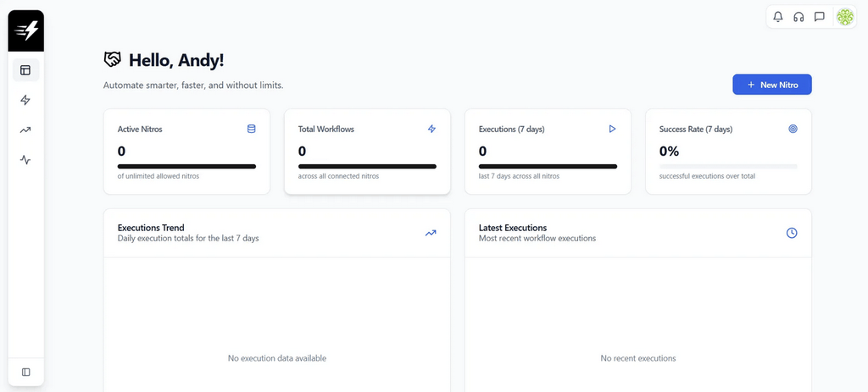The height and width of the screenshot is (392, 868).
Task: Open the trending arrow sidebar icon
Action: [x=25, y=130]
